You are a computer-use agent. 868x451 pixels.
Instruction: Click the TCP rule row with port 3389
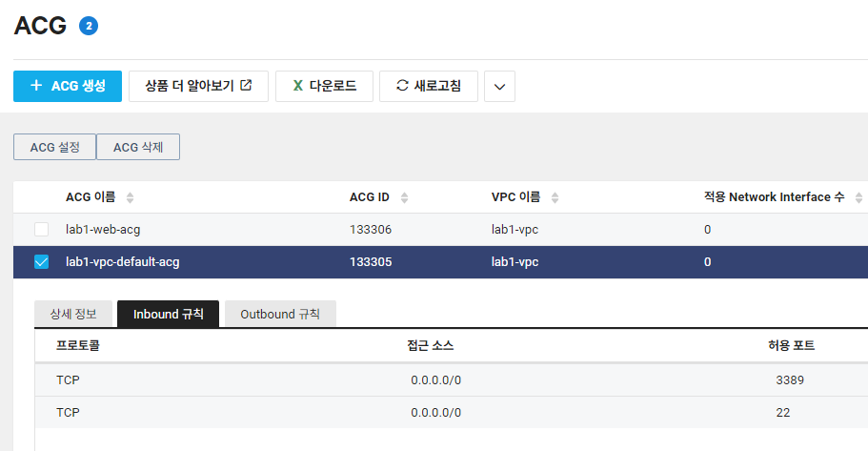[x=452, y=380]
